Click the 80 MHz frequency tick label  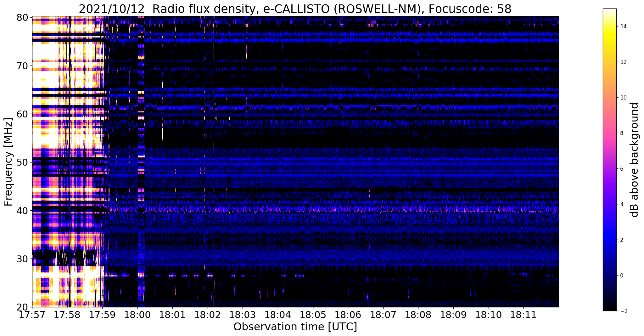(x=22, y=17)
